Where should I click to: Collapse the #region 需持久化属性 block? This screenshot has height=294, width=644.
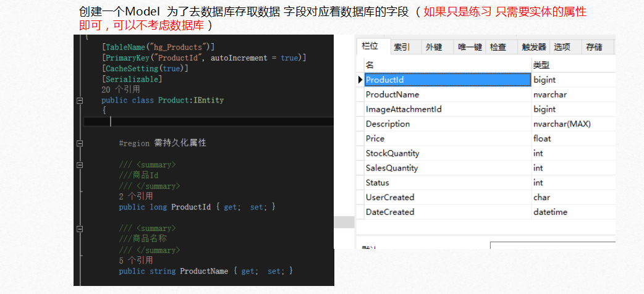click(80, 143)
